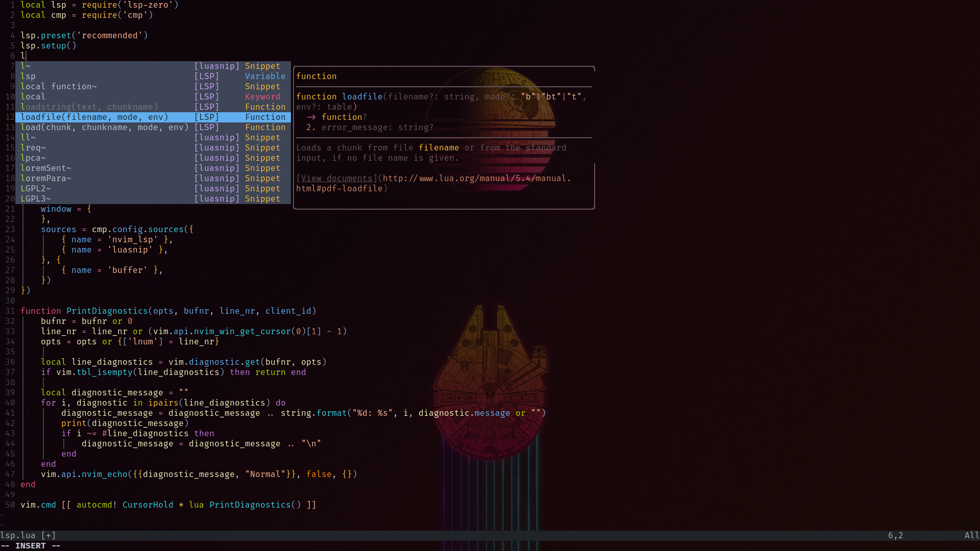Place cursor on 'nvim_lsp' source string

point(132,239)
